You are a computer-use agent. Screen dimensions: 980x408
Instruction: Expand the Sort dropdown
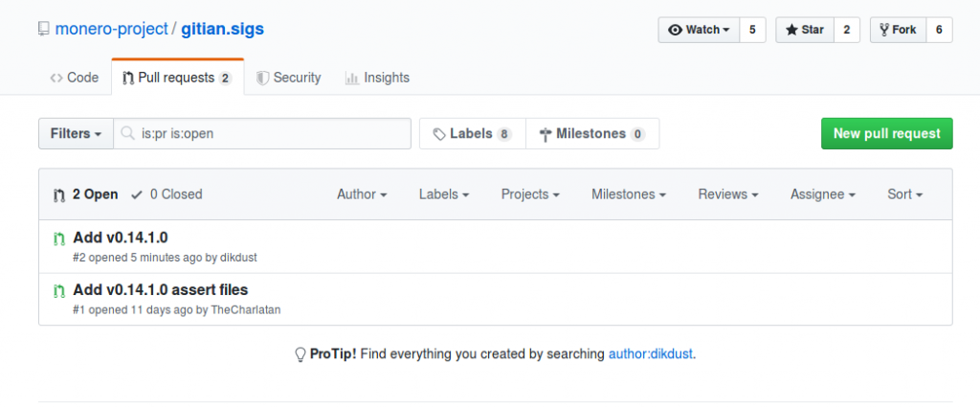point(905,194)
